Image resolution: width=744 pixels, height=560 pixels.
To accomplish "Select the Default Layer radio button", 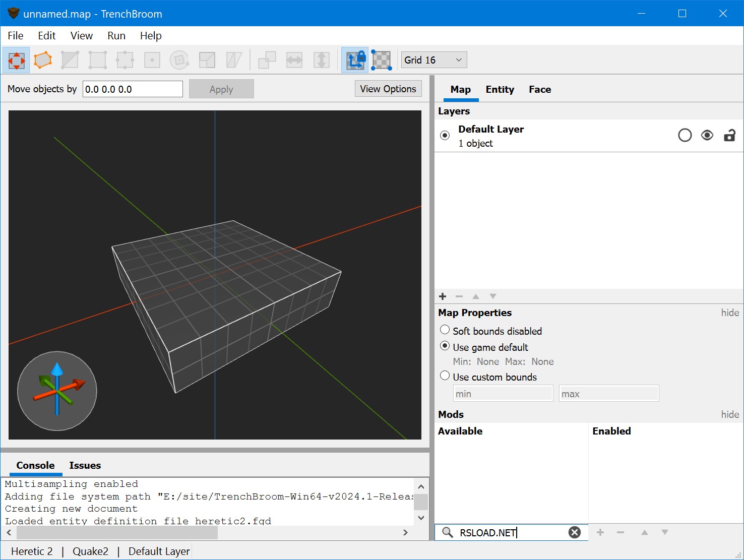I will [445, 135].
